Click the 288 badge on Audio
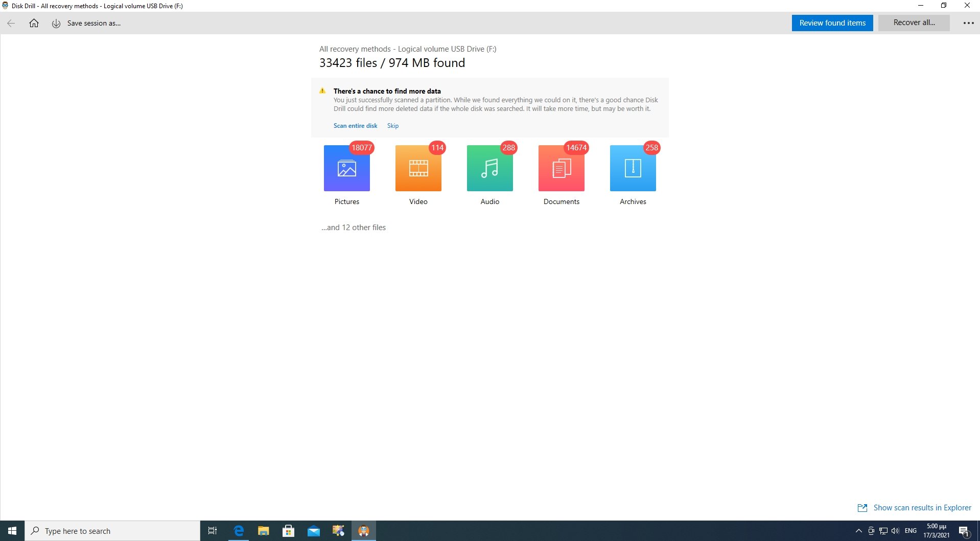Image resolution: width=980 pixels, height=541 pixels. [509, 148]
